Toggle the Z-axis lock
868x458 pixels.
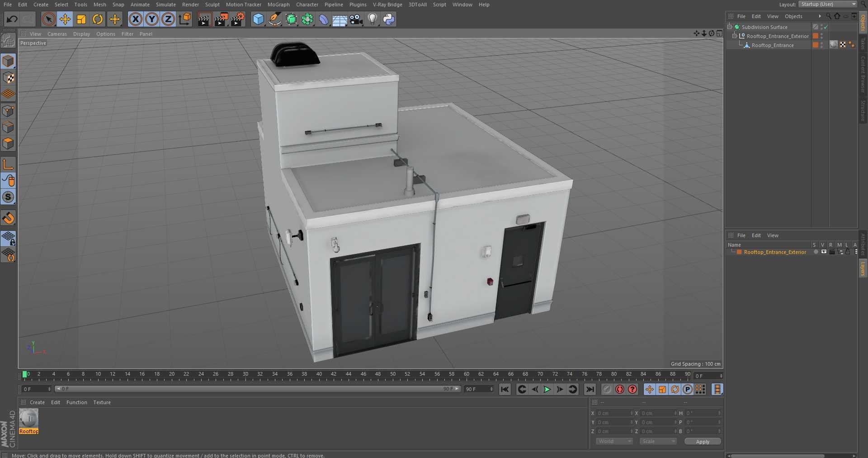pyautogui.click(x=168, y=19)
